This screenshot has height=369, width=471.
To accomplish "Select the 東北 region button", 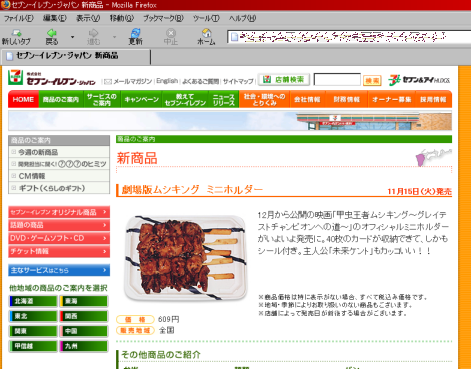I will [33, 316].
